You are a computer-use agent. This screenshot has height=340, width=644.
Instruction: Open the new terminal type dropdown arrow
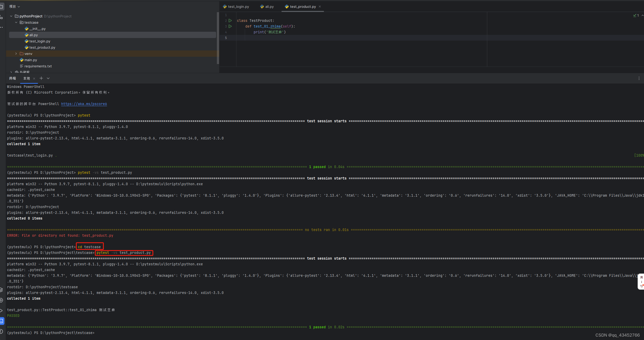click(48, 78)
